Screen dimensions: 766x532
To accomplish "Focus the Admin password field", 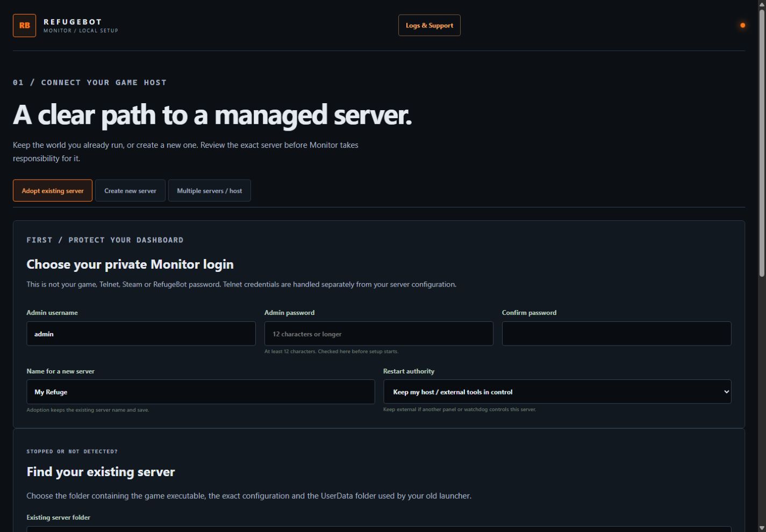I will coord(378,334).
